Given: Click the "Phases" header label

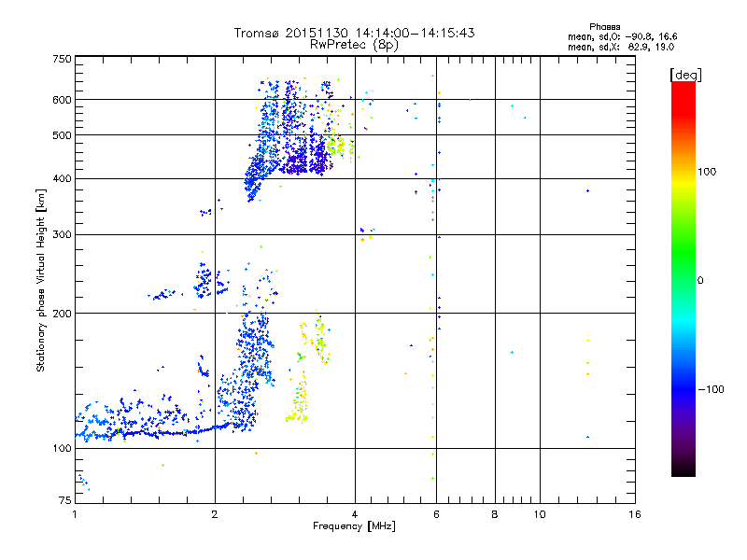Looking at the screenshot, I should click(604, 27).
